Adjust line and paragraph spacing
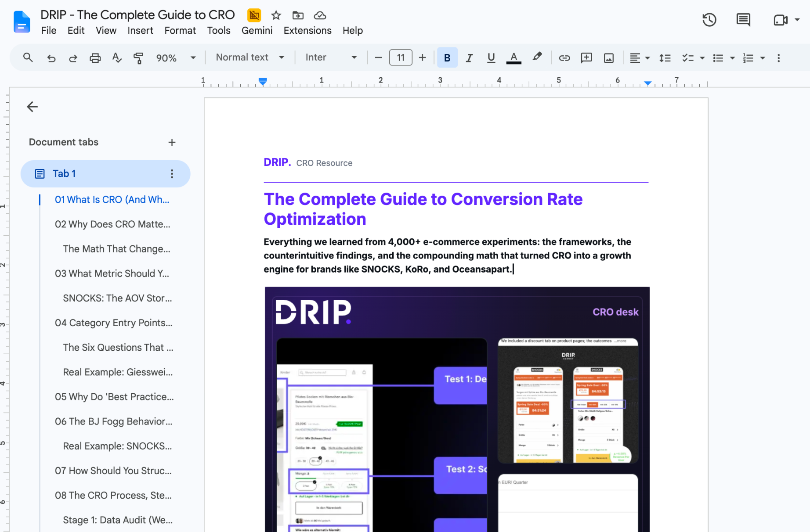Viewport: 810px width, 532px height. (x=665, y=58)
